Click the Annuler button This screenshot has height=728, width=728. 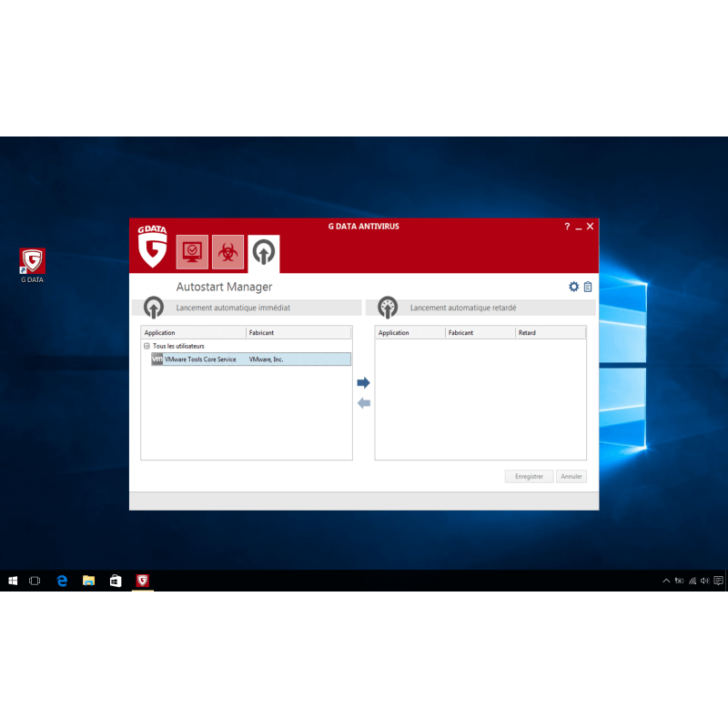tap(571, 476)
